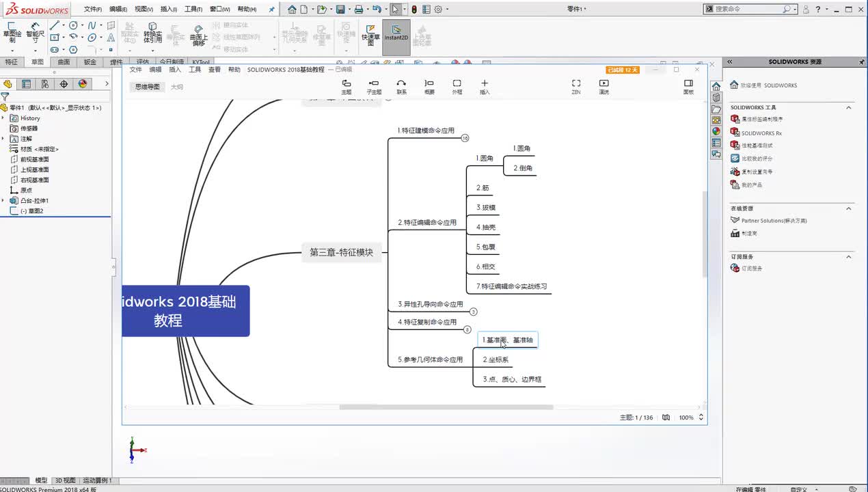Click the Relationship (联系) icon

[x=401, y=87]
